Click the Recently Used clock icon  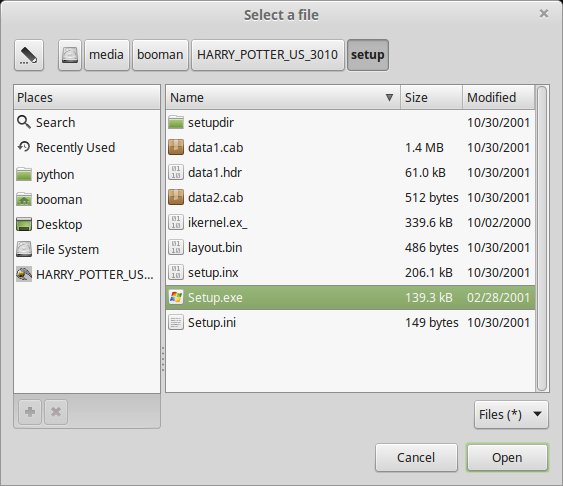click(x=24, y=147)
